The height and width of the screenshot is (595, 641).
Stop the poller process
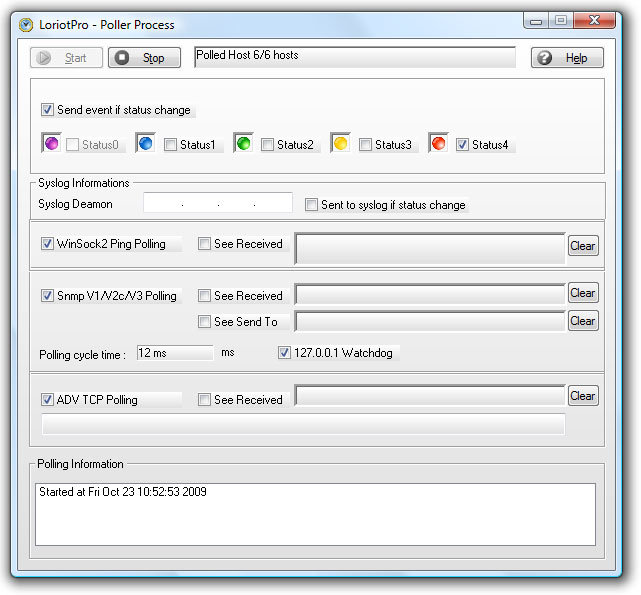144,58
